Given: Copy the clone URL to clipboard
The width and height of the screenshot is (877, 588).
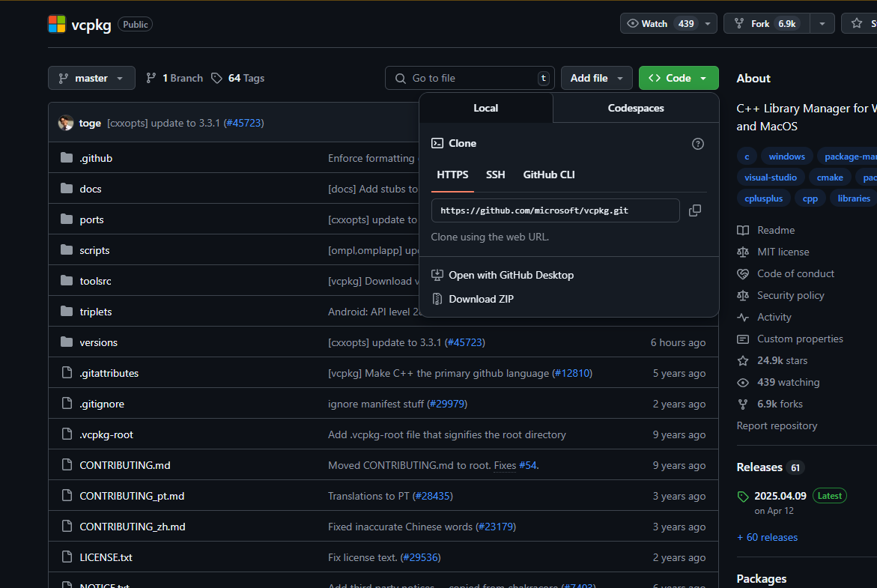Looking at the screenshot, I should (695, 210).
